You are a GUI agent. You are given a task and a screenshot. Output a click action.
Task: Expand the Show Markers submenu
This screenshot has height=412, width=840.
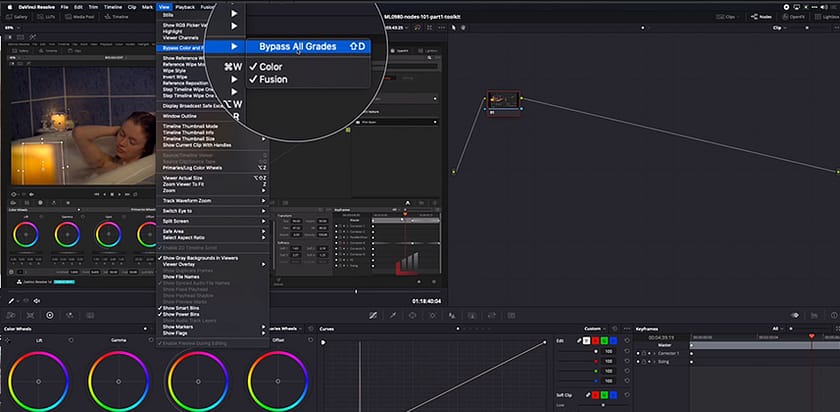click(x=212, y=327)
